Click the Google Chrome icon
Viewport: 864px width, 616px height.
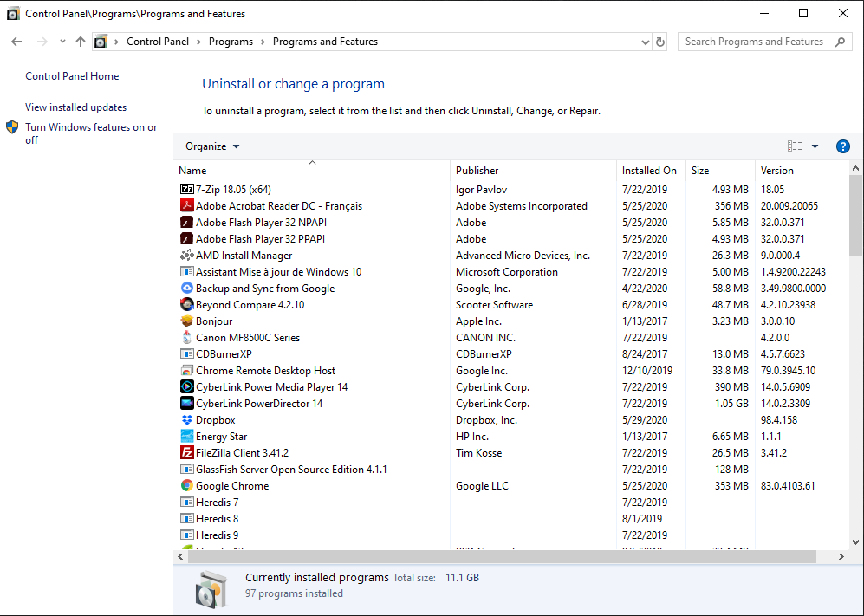(x=187, y=486)
